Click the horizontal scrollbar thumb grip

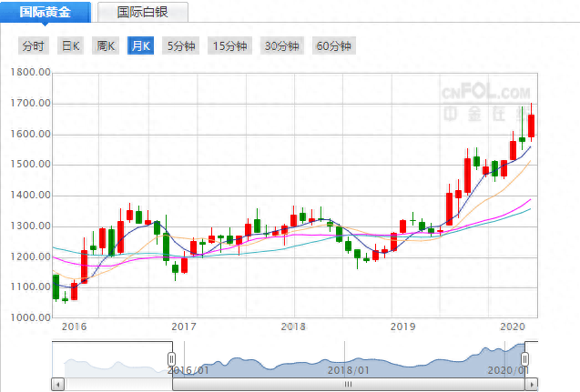pos(349,384)
